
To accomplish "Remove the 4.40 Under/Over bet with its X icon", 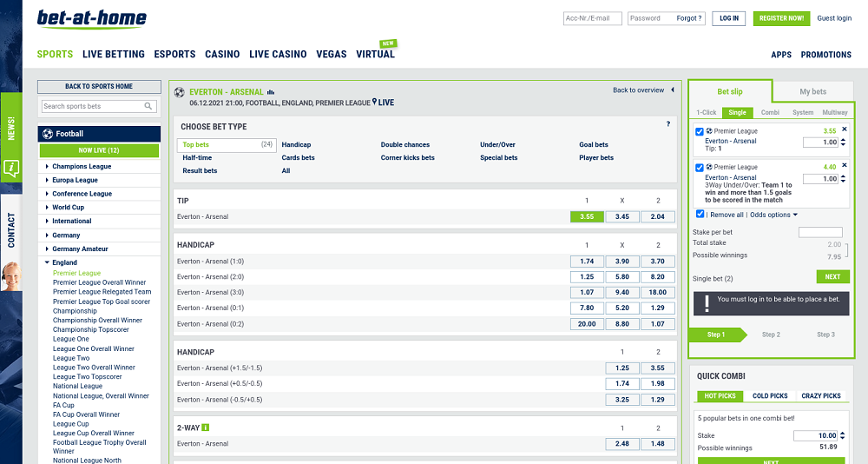I will click(x=845, y=165).
